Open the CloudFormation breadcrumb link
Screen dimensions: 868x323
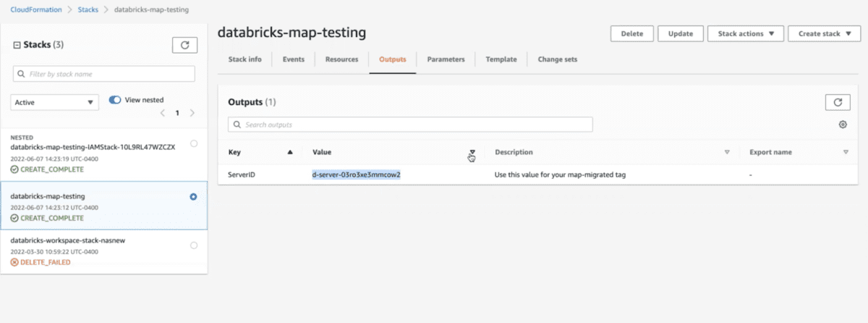35,9
